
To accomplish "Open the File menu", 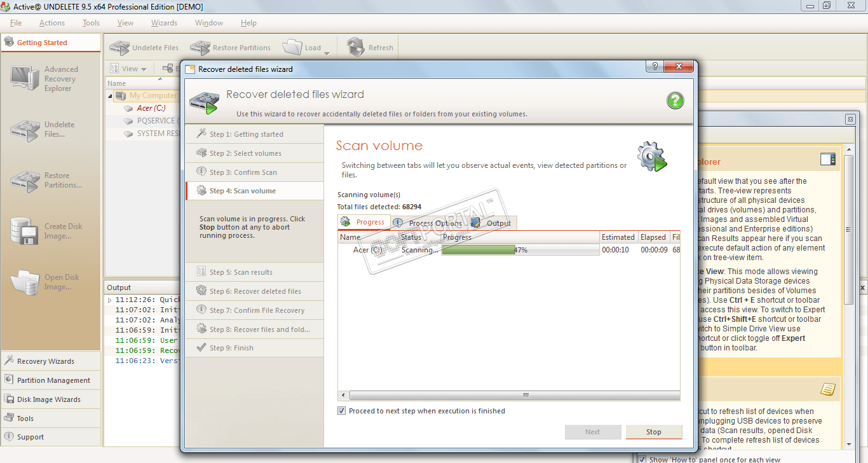I will coord(16,23).
